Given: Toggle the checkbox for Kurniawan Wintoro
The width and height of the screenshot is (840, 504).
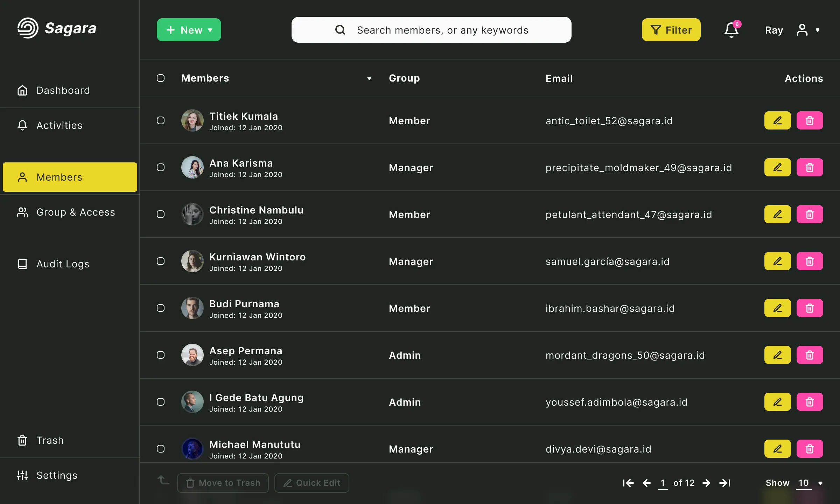Looking at the screenshot, I should 161,261.
